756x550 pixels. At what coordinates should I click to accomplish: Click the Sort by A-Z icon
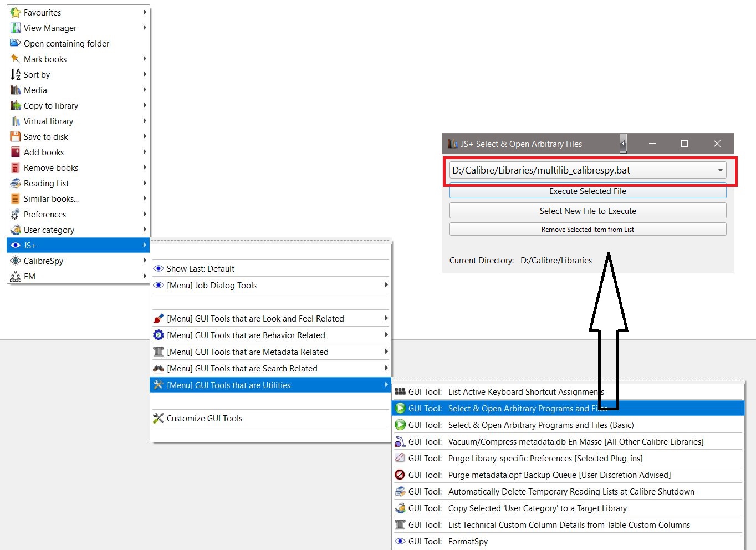[x=16, y=74]
